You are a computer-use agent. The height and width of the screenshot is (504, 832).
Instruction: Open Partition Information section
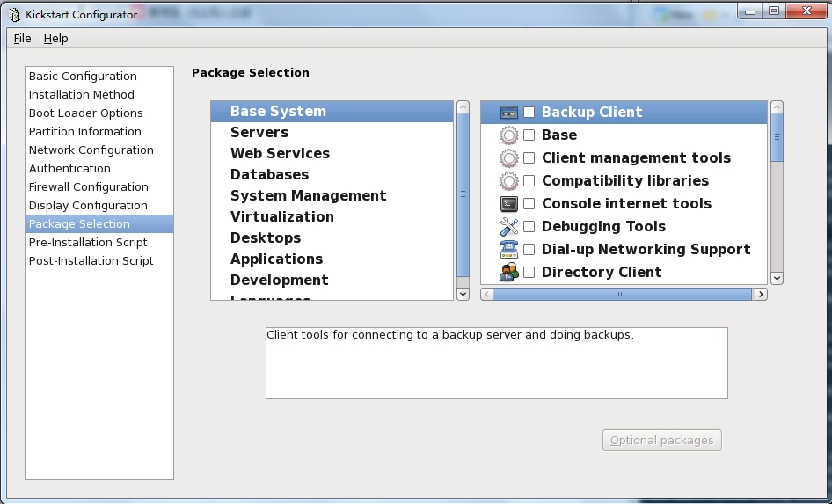click(x=99, y=132)
